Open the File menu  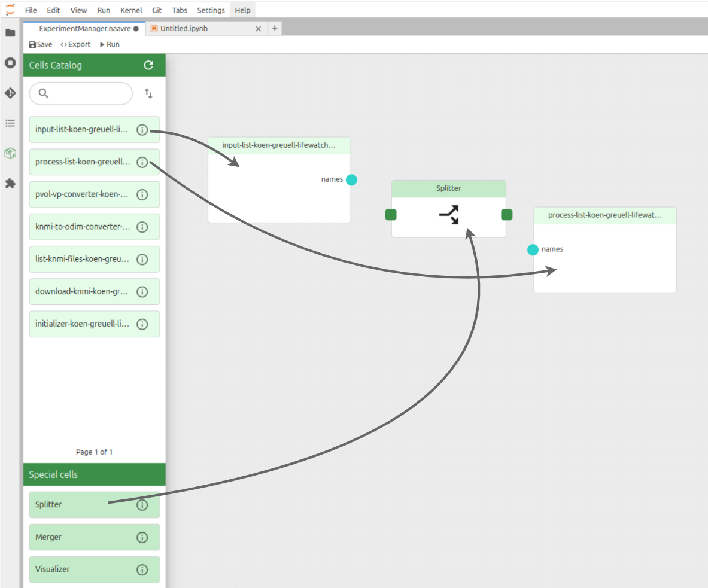tap(31, 10)
